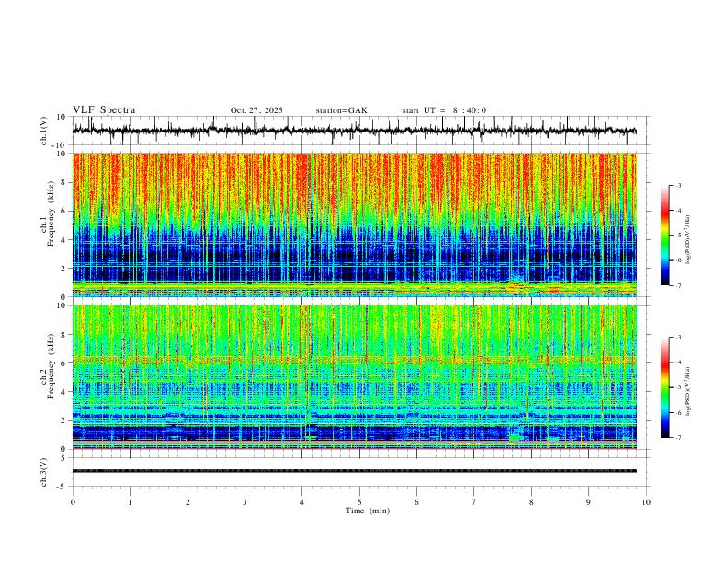Click the ch.1 color bar's log(PSD) label
Image resolution: width=728 pixels, height=563 pixels.
[688, 240]
